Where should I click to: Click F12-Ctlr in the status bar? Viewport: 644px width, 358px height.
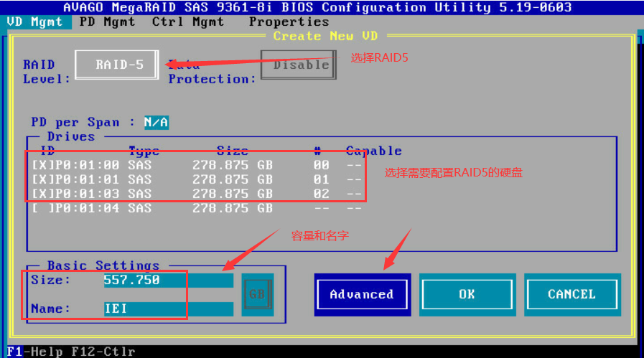(x=103, y=352)
